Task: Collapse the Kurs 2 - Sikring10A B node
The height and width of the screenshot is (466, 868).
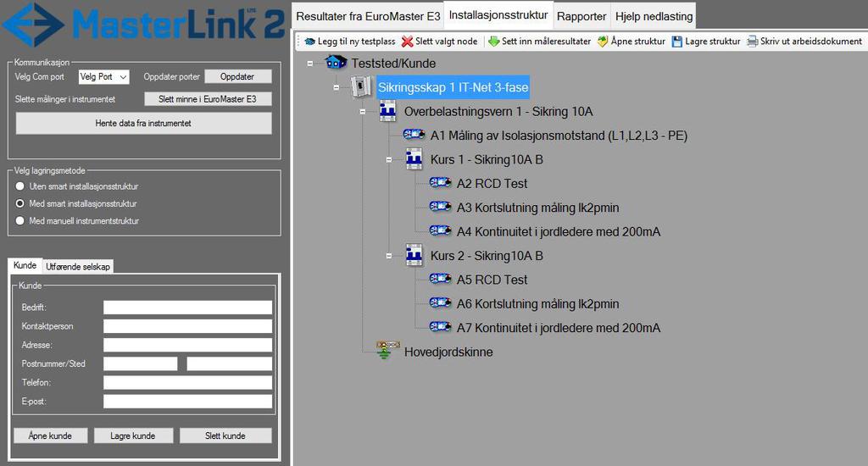Action: tap(388, 256)
